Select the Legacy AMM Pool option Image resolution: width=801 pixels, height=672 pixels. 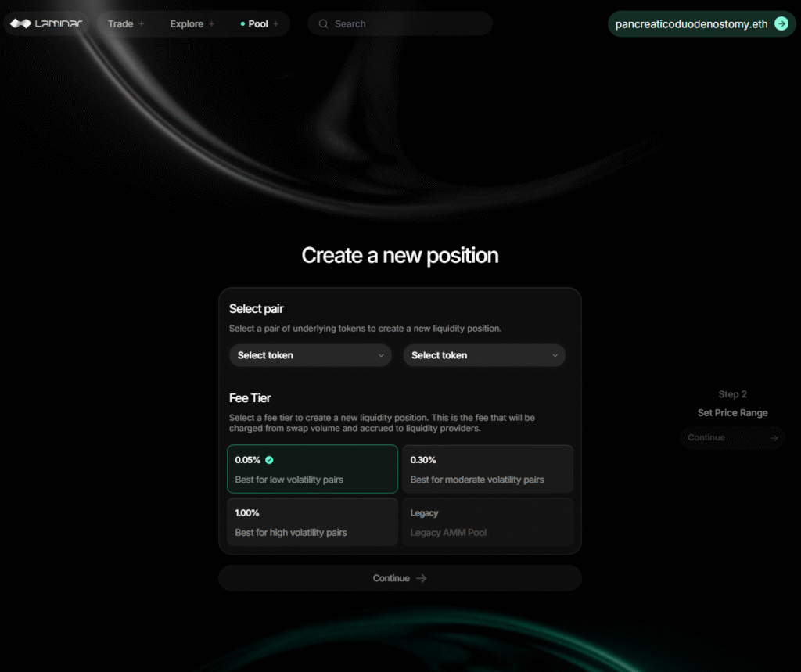pos(487,522)
